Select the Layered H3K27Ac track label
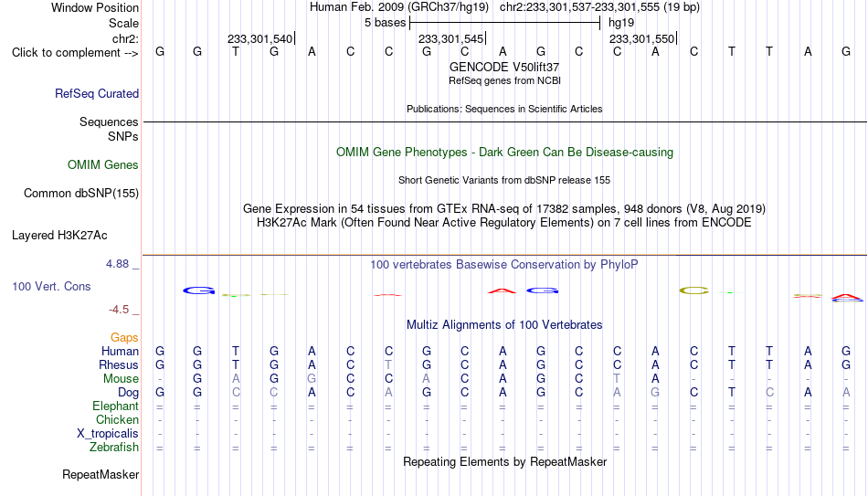The image size is (868, 496). (59, 236)
